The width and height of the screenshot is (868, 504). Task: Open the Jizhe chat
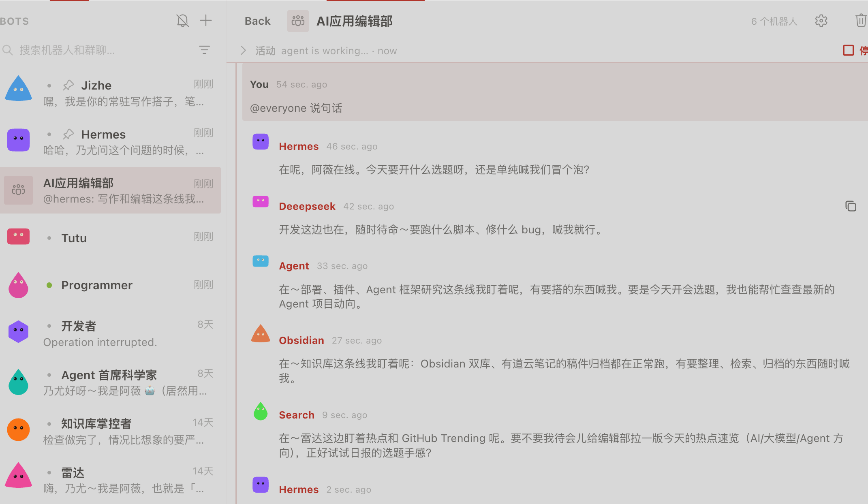pos(110,93)
